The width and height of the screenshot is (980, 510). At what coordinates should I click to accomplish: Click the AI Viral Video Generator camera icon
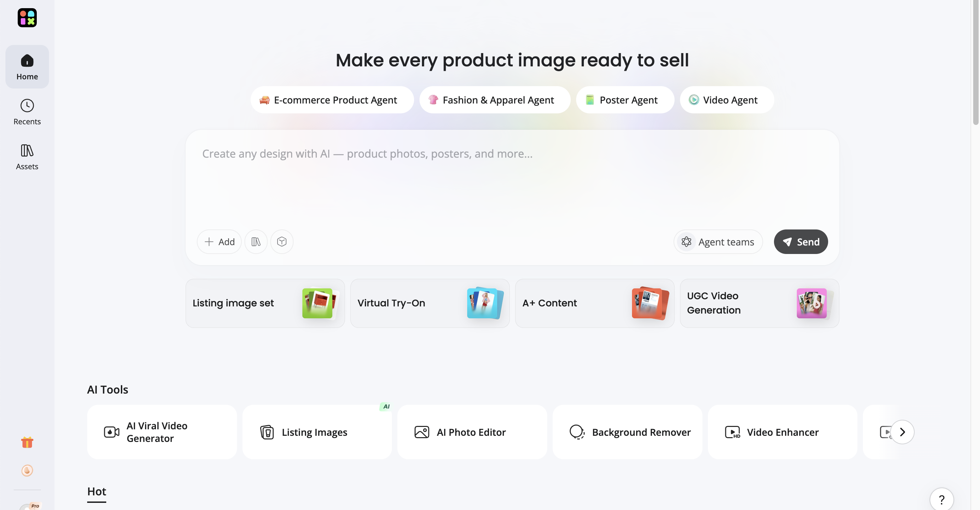111,432
